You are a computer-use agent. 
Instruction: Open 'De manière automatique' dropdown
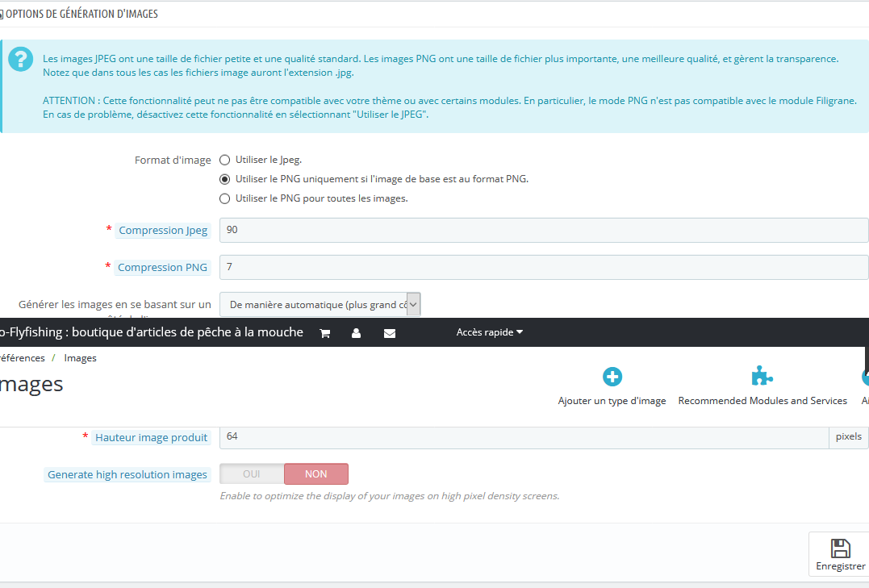tap(320, 304)
